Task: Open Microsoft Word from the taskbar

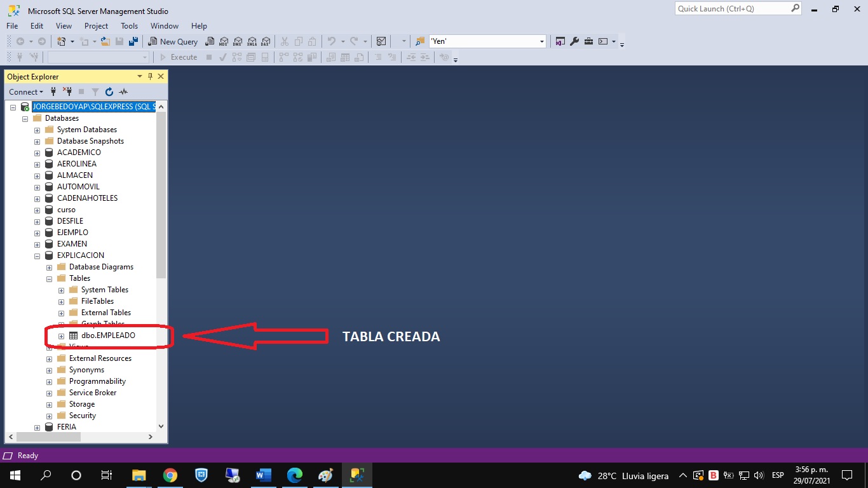Action: (x=263, y=475)
